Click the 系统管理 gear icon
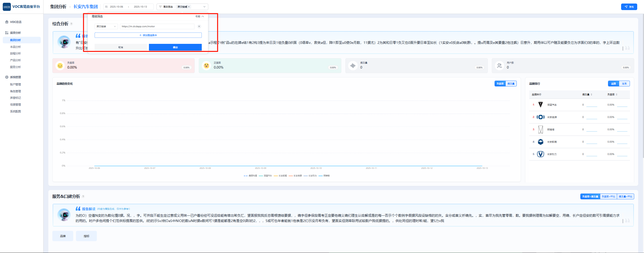The height and width of the screenshot is (253, 644). [x=7, y=77]
